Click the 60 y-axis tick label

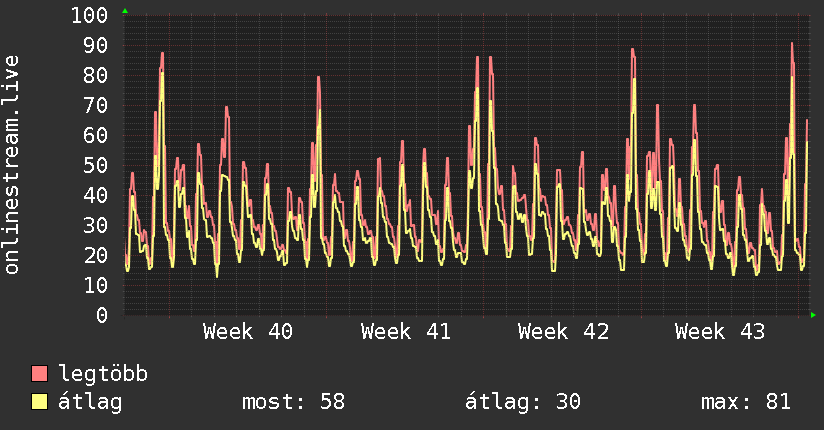click(x=96, y=135)
